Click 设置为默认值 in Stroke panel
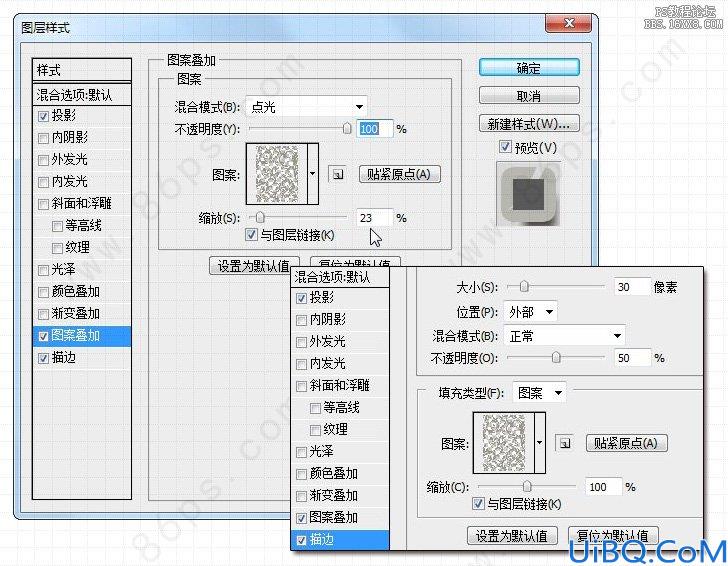Screen dimensions: 728x566 point(512,536)
